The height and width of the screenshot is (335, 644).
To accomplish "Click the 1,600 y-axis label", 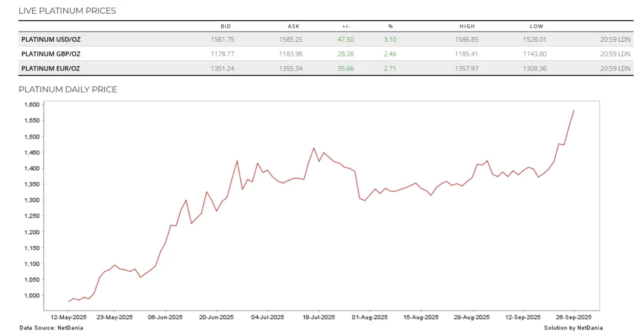I will (32, 105).
